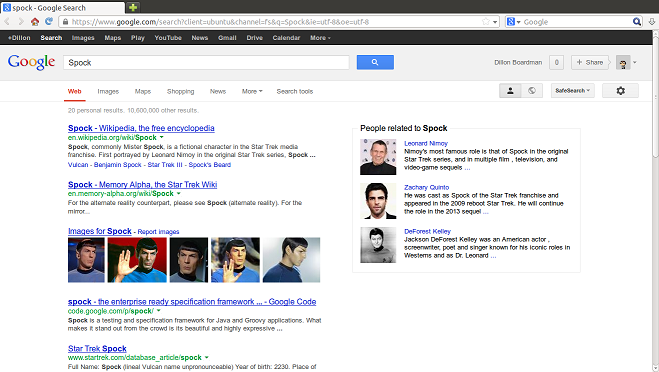Show personal results person toggle
The height and width of the screenshot is (372, 659).
pos(510,90)
